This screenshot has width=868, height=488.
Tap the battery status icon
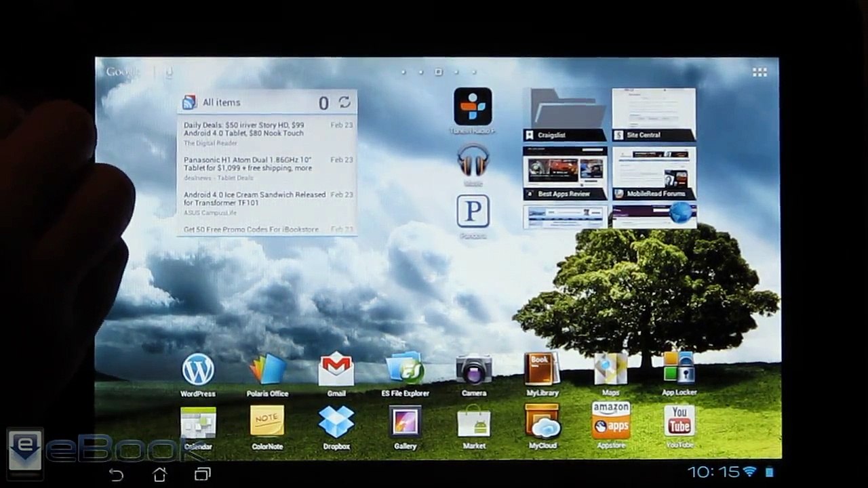770,472
